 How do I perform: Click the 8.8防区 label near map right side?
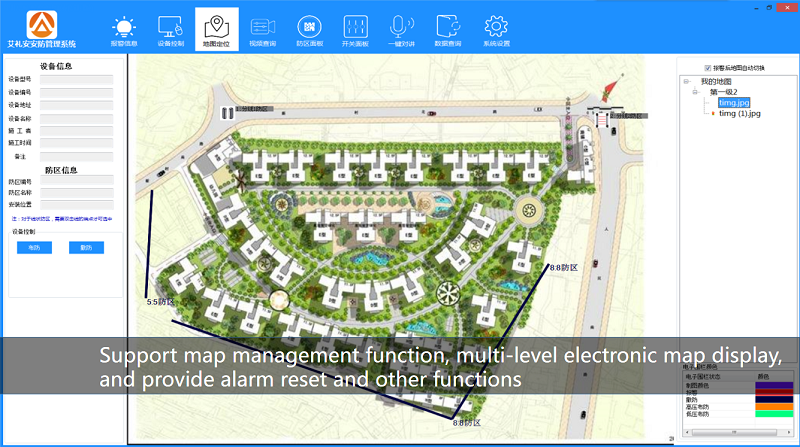point(564,267)
